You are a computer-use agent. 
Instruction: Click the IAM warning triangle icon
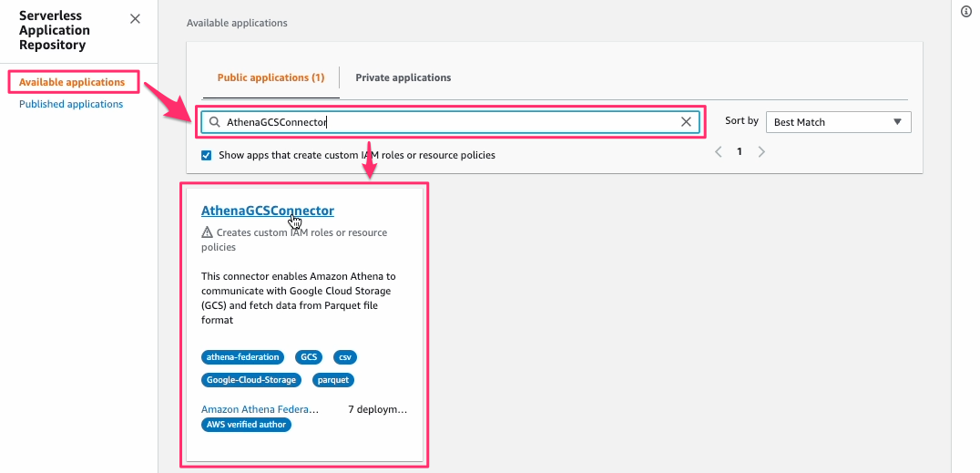tap(207, 232)
